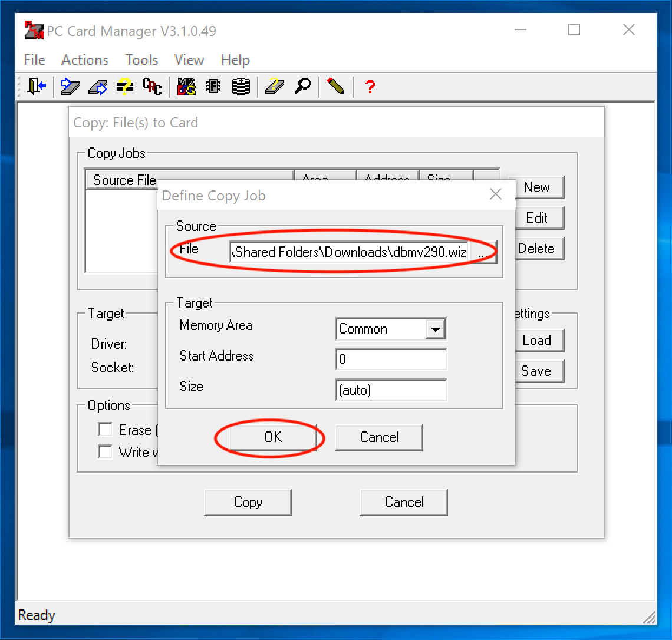
Task: Open the Tools menu
Action: pos(141,60)
